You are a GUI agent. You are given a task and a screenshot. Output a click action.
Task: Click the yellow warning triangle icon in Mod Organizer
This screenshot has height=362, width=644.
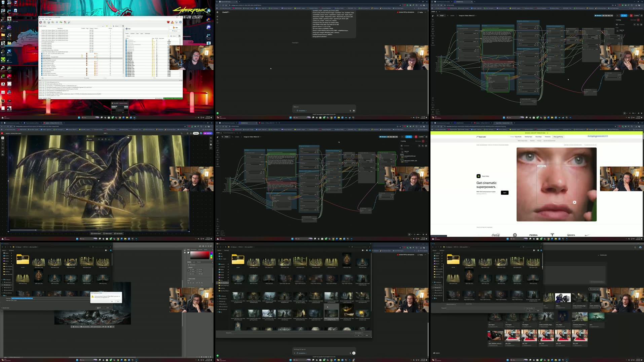click(x=172, y=22)
